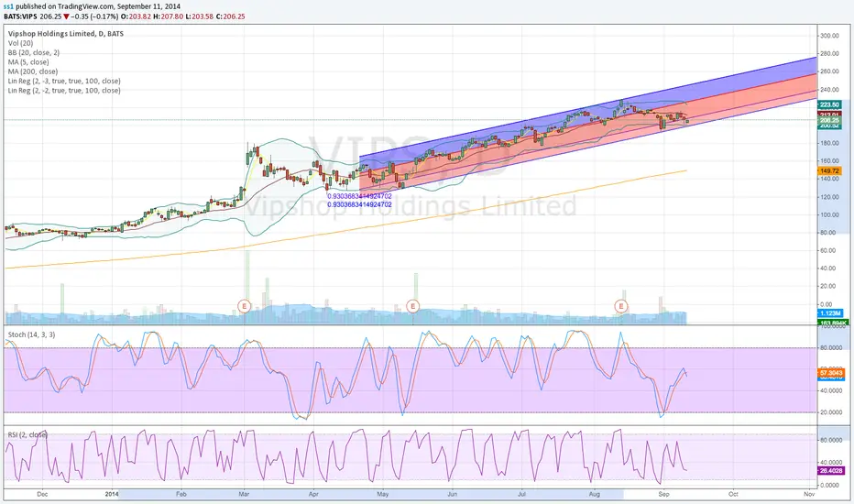
Task: Click 260.00 on the price axis
Action: (829, 71)
